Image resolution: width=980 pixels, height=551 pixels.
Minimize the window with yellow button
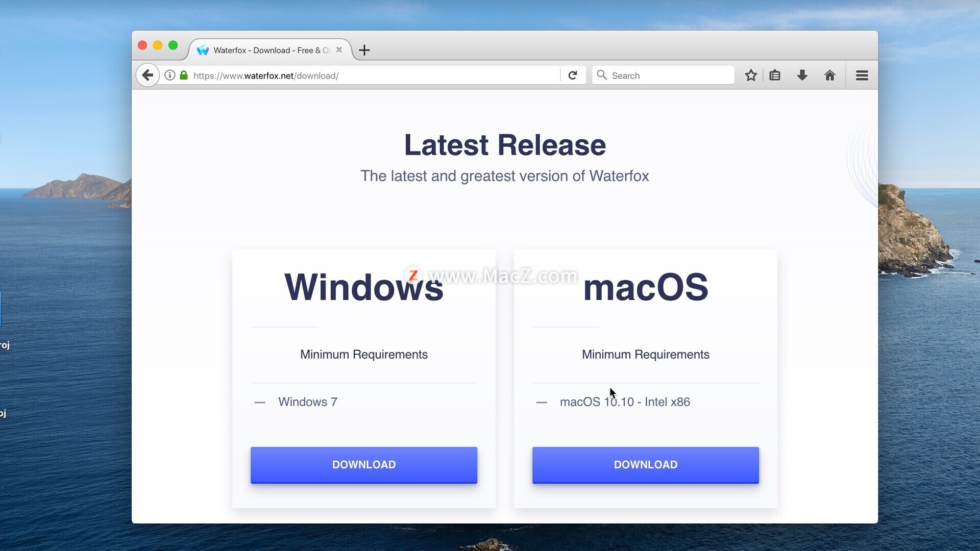coord(158,45)
